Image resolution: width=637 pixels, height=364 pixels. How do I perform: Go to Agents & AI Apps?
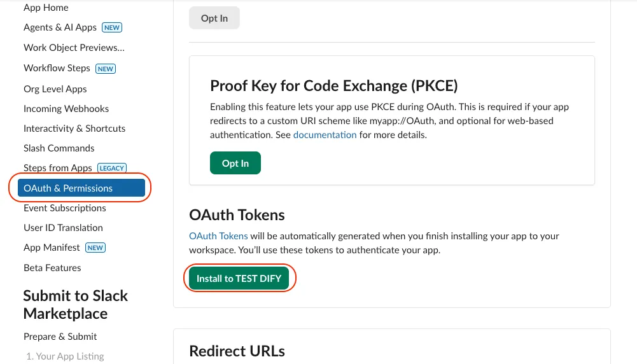click(x=60, y=27)
